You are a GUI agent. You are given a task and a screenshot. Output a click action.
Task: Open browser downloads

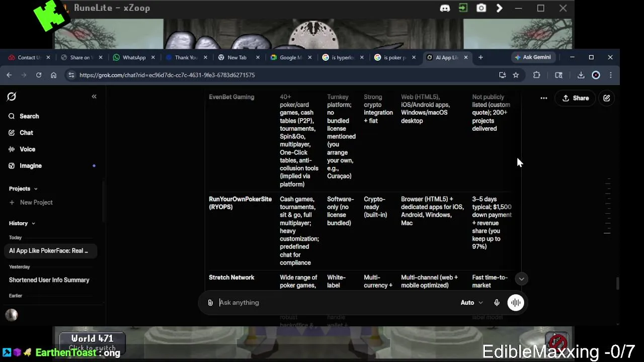coord(581,75)
